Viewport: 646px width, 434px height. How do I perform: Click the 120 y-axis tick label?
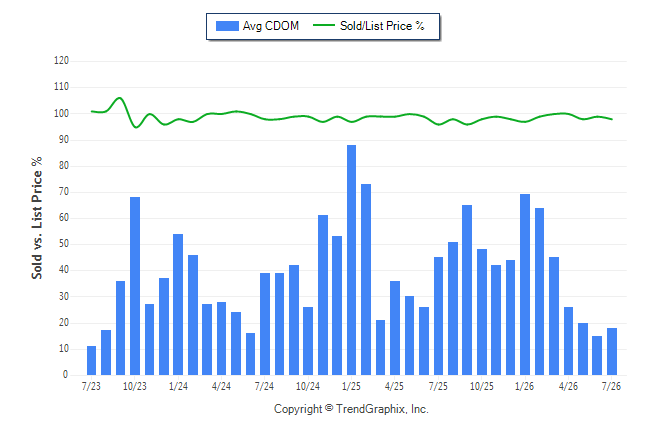point(61,61)
